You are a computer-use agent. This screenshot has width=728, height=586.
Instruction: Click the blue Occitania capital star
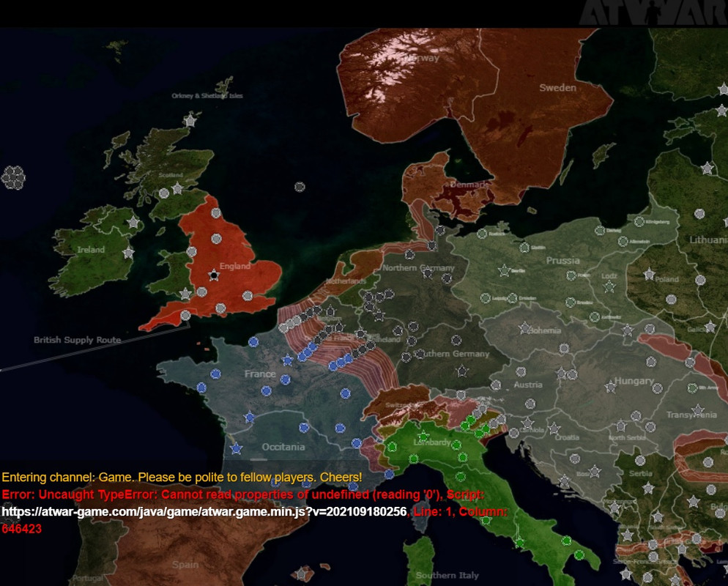pyautogui.click(x=236, y=448)
